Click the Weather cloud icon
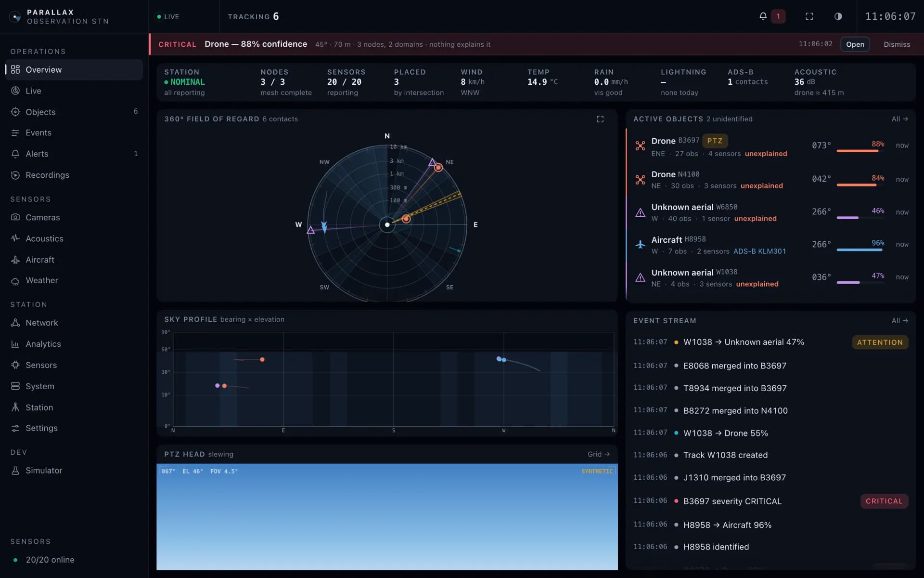The height and width of the screenshot is (578, 924). tap(15, 281)
